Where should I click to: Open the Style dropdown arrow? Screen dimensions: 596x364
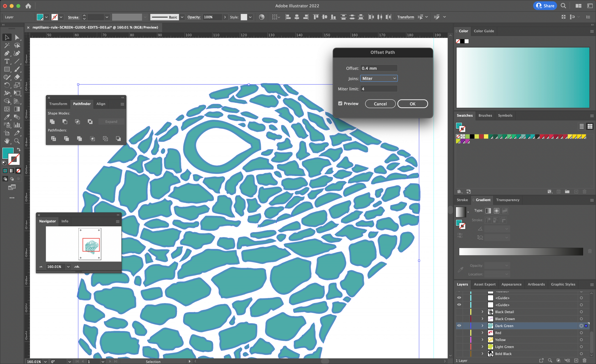click(x=250, y=17)
